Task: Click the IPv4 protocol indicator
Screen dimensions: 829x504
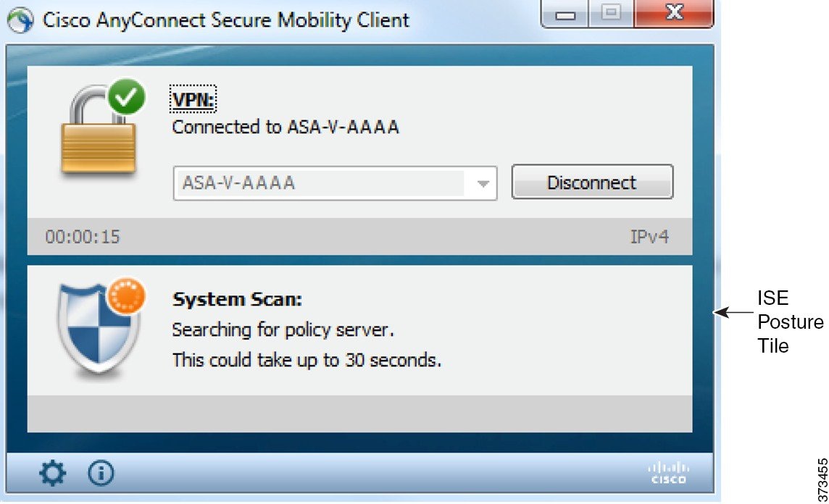Action: [x=649, y=237]
